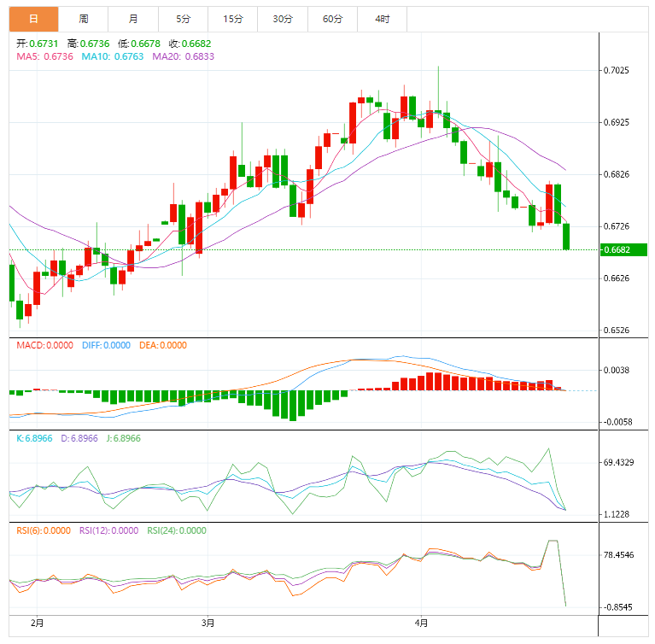655x644 pixels.
Task: Click the 0.6726 price axis label
Action: [x=617, y=226]
